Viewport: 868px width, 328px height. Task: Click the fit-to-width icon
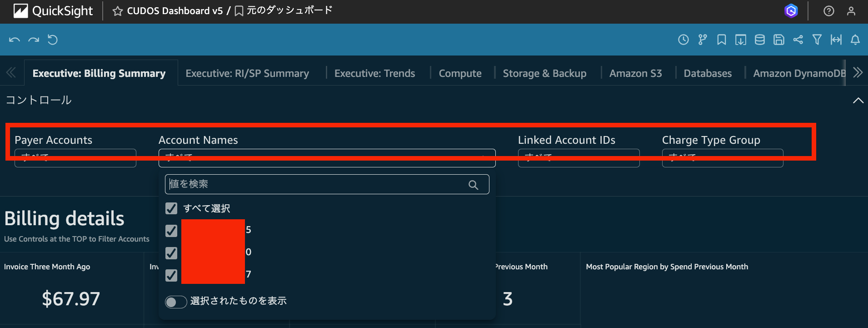[836, 40]
